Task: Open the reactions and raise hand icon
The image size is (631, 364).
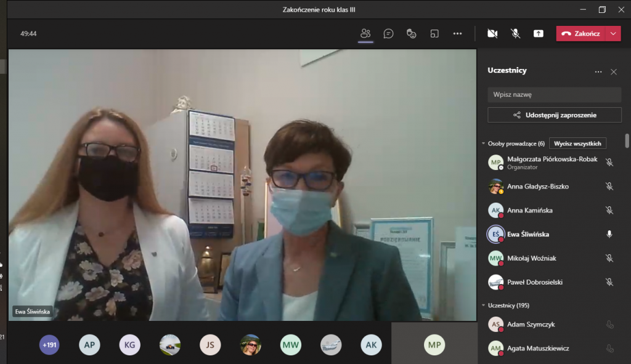Action: point(412,33)
